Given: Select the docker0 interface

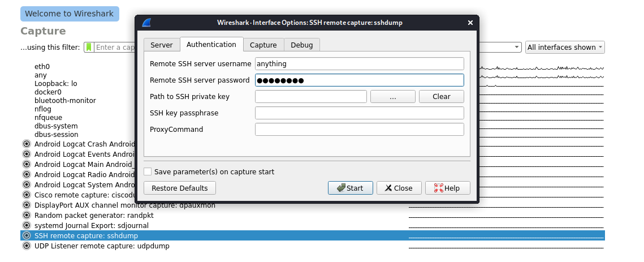Looking at the screenshot, I should click(x=47, y=92).
